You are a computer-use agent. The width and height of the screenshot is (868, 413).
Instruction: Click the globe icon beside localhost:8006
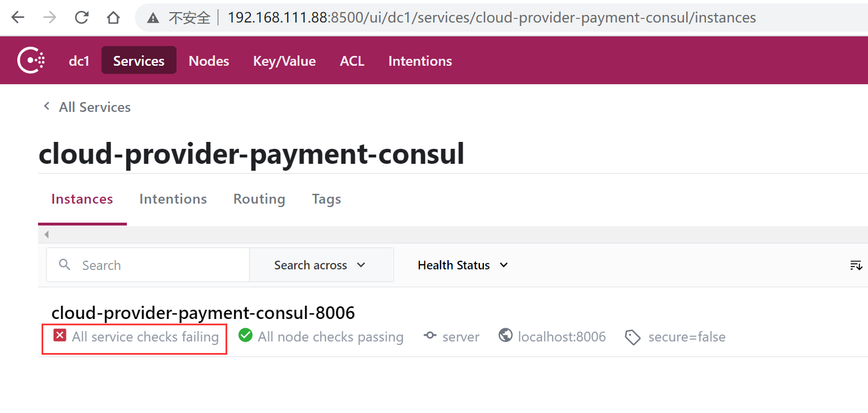[505, 336]
